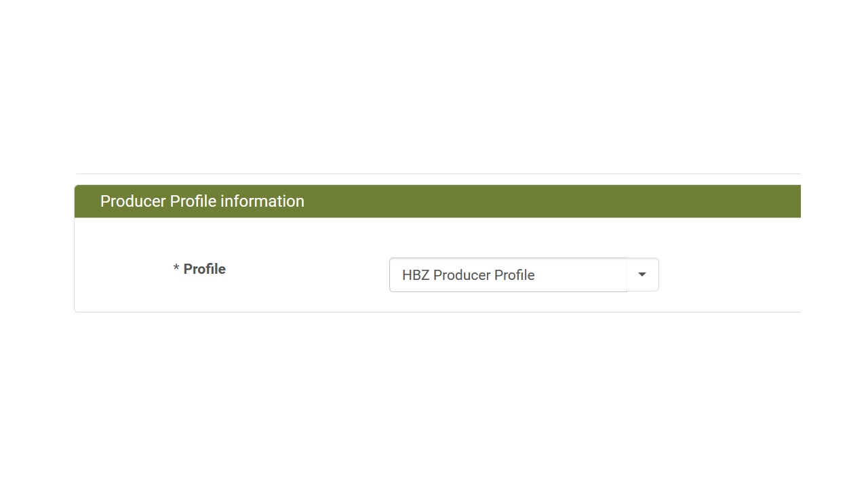Click the bold Profile label text

click(x=204, y=269)
